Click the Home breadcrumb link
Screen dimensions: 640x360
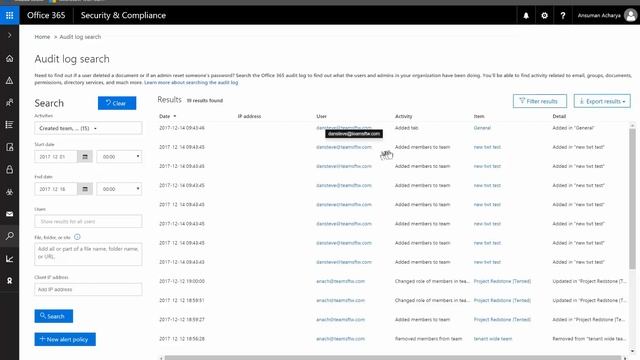click(x=42, y=37)
